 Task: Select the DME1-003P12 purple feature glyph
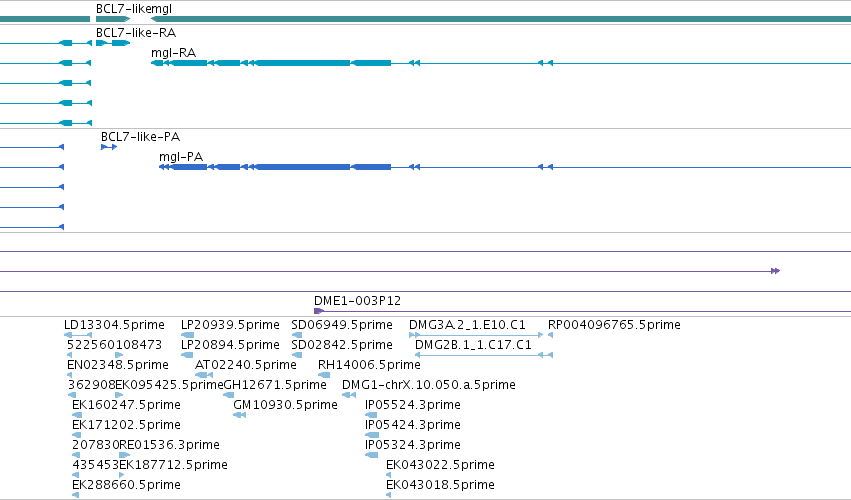[x=319, y=311]
